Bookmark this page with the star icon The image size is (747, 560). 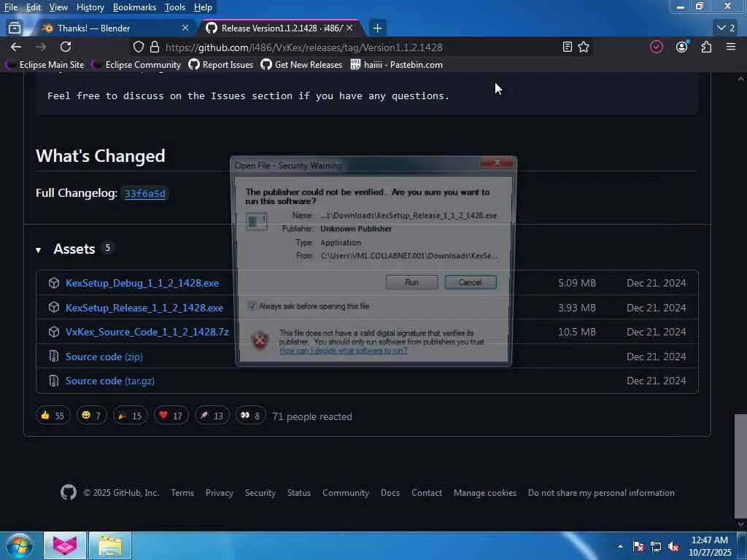click(x=584, y=47)
